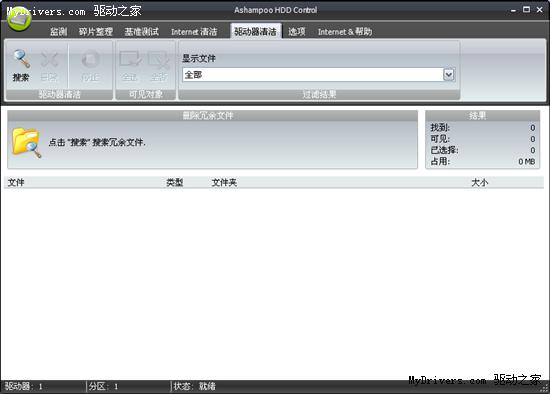Viewport: 550px width, 394px height.
Task: Sort by the 文件夹 column header
Action: [x=224, y=182]
